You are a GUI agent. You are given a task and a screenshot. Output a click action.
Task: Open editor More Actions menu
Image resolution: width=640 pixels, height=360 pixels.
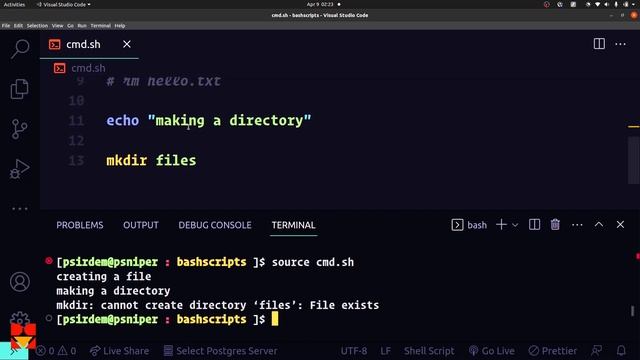620,44
